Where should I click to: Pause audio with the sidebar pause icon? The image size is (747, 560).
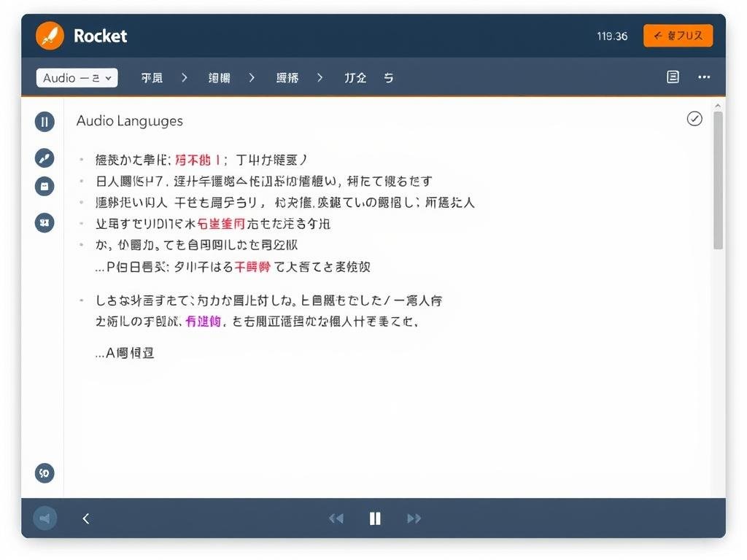coord(44,122)
